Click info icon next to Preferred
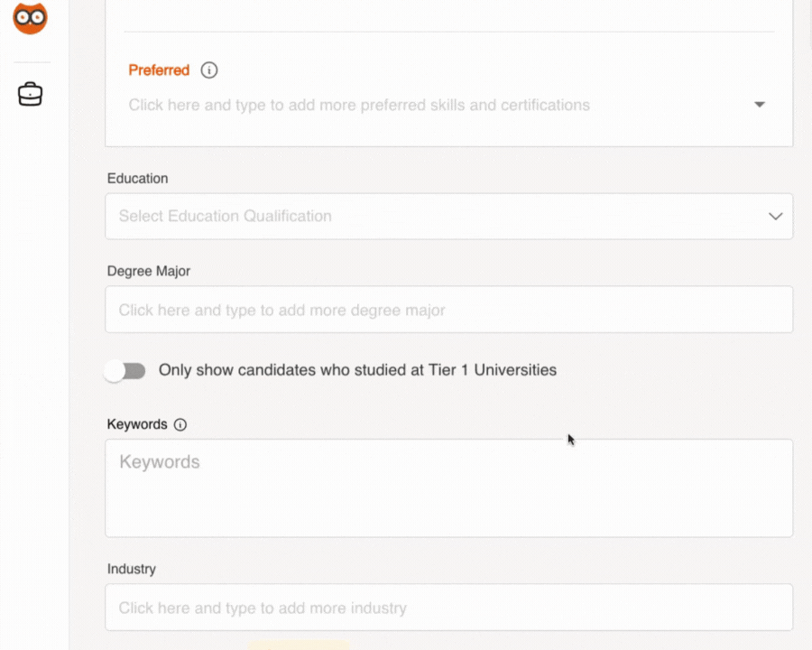812x650 pixels. click(209, 70)
